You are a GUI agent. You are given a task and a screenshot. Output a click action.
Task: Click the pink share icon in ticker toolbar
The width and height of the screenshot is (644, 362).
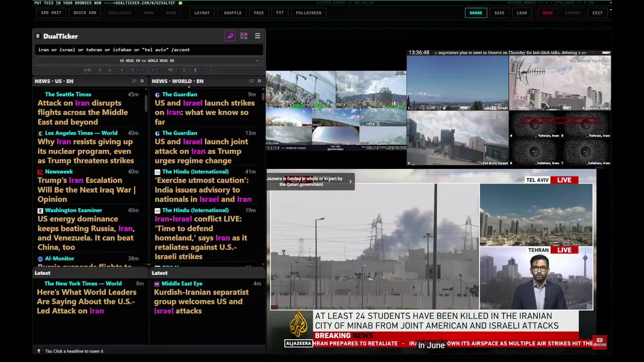(195, 70)
